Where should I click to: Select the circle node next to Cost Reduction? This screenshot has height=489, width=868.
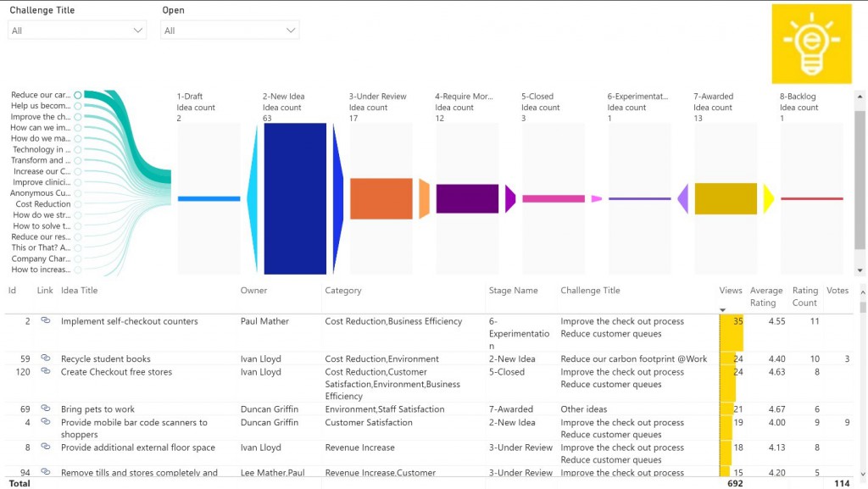[x=77, y=204]
